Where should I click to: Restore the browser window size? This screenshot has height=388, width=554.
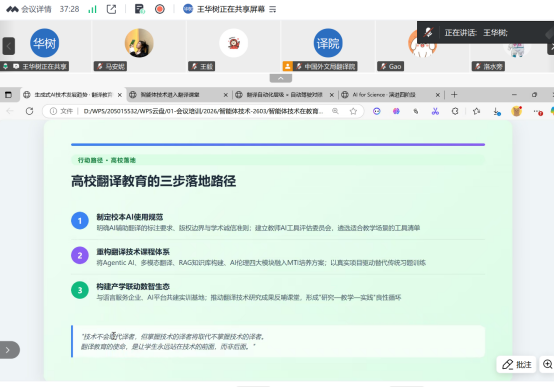click(534, 95)
